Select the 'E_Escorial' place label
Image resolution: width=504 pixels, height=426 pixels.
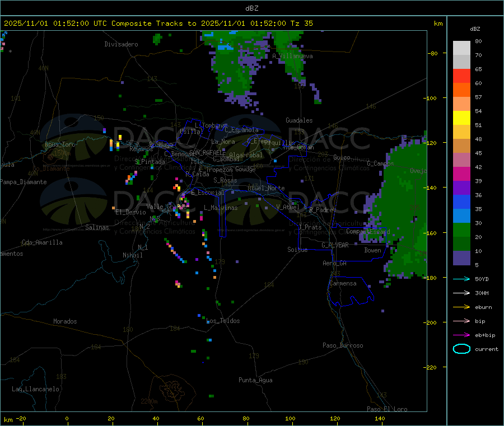pyautogui.click(x=208, y=193)
